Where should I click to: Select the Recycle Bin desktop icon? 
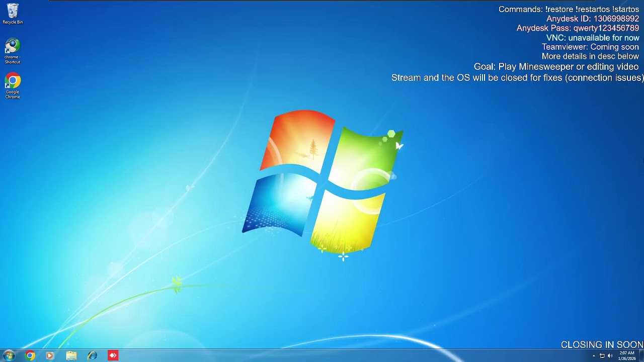pyautogui.click(x=13, y=14)
